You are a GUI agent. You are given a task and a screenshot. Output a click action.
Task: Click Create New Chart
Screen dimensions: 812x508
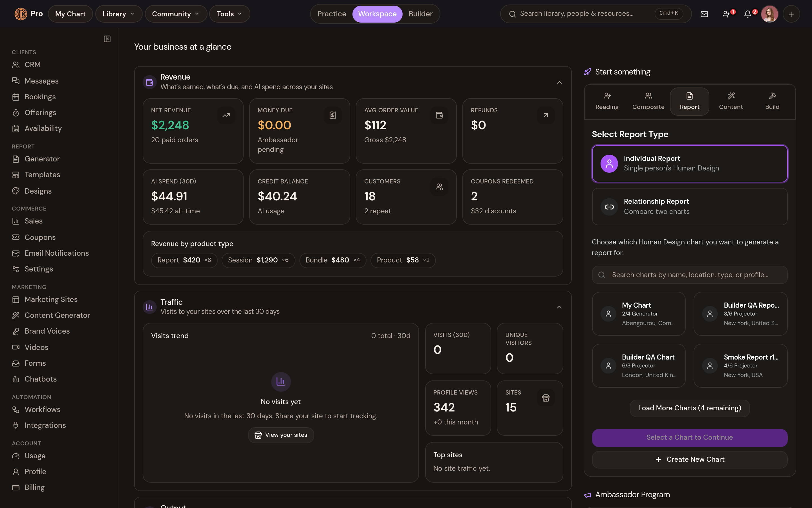tap(690, 459)
